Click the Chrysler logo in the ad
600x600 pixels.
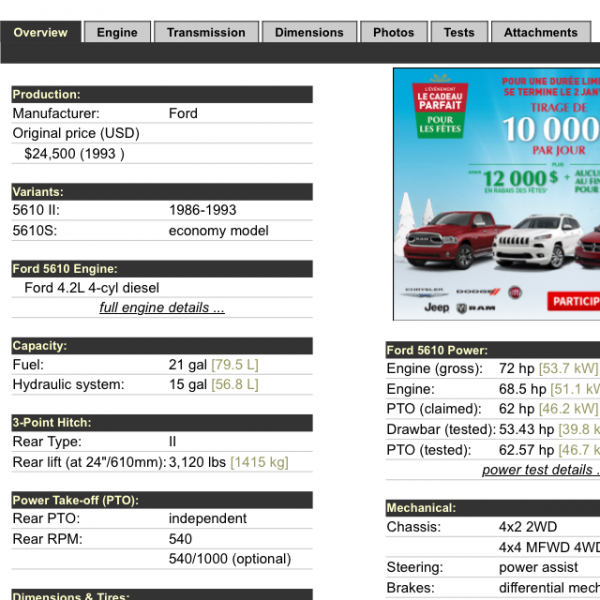click(x=424, y=292)
